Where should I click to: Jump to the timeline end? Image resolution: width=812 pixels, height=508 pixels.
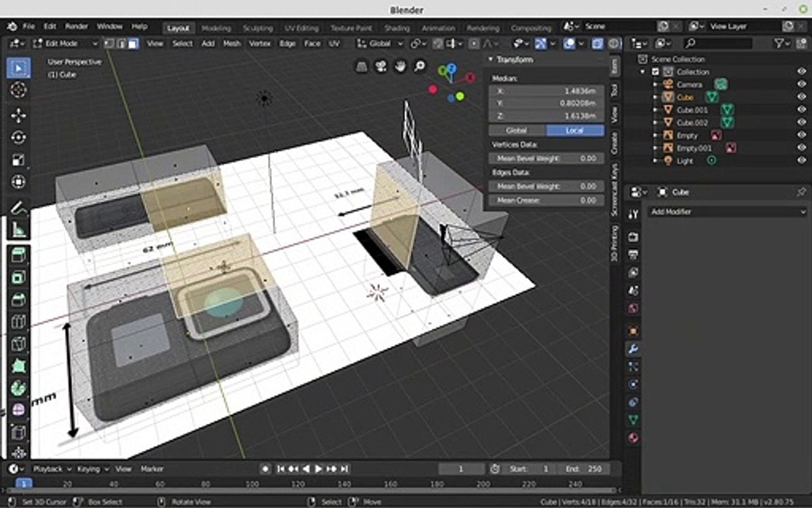click(x=345, y=468)
